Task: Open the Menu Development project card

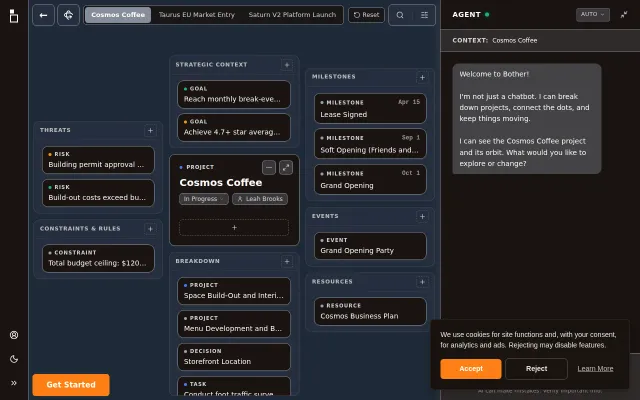Action: (x=234, y=324)
